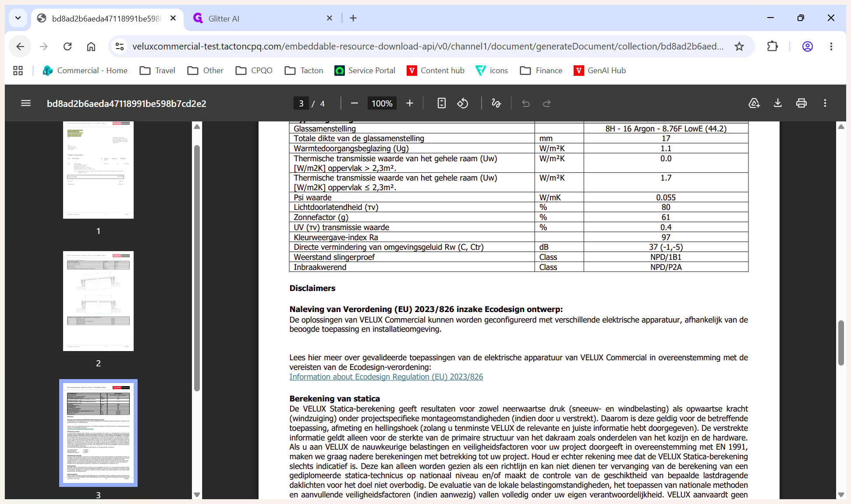Click the undo annotation icon

pos(526,103)
